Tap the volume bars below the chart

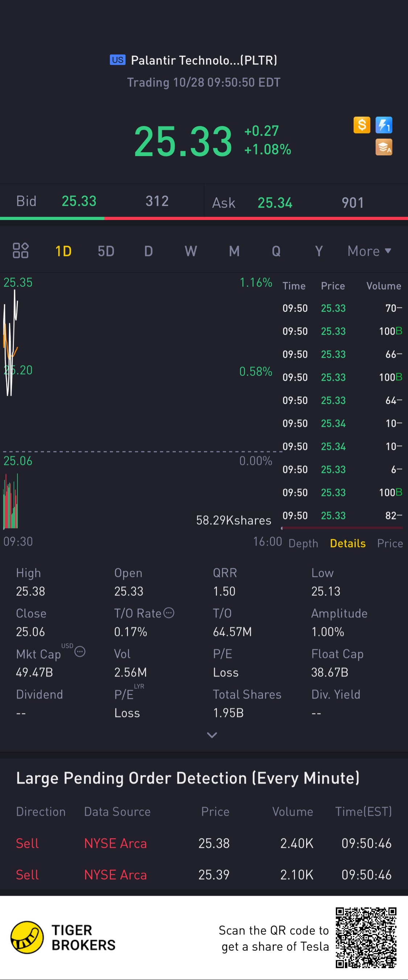point(10,501)
